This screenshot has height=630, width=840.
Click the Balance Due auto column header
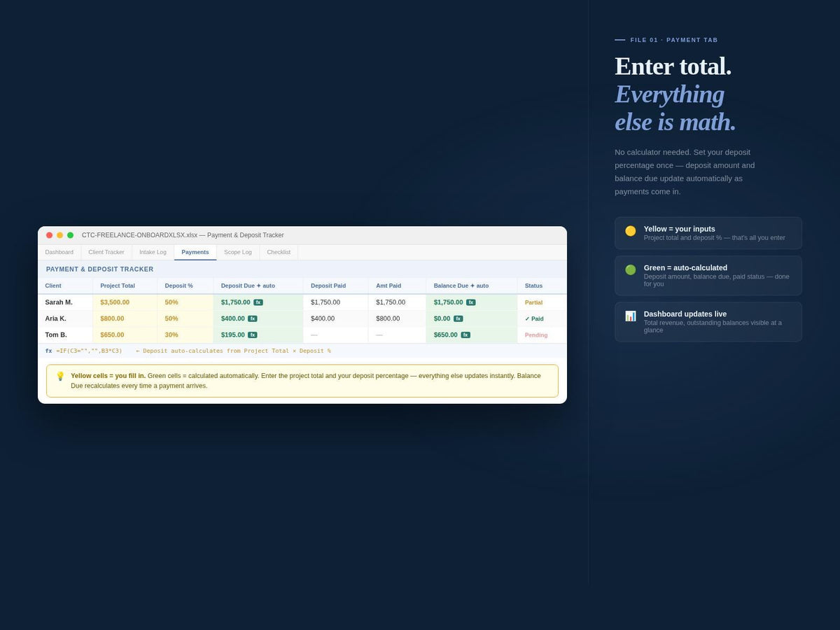[x=472, y=286]
